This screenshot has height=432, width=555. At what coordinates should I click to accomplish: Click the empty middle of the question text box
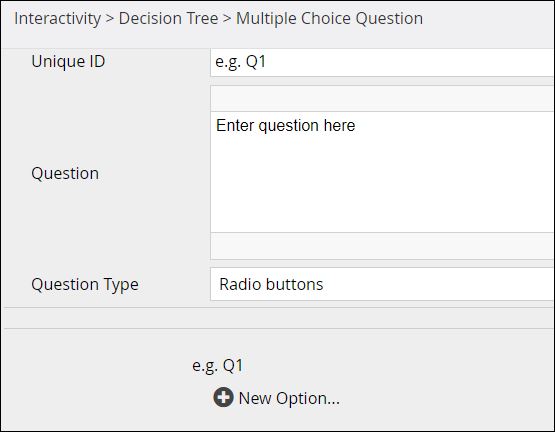[x=382, y=177]
